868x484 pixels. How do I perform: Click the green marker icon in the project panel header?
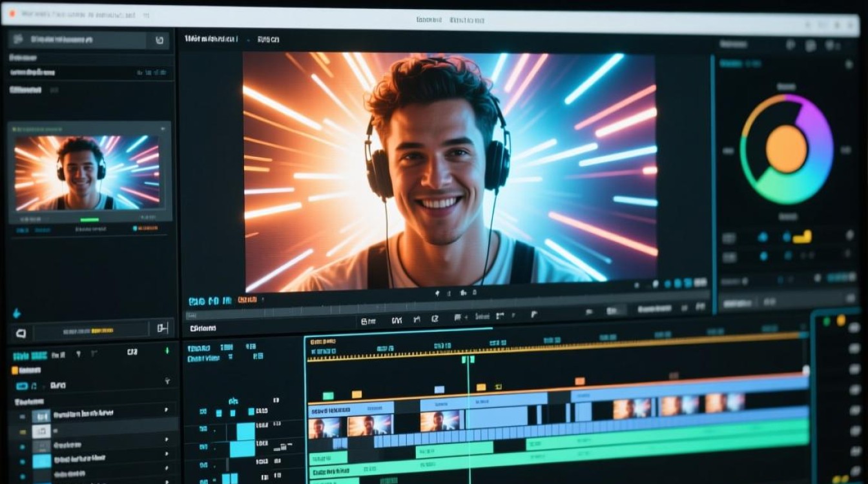coord(167,351)
